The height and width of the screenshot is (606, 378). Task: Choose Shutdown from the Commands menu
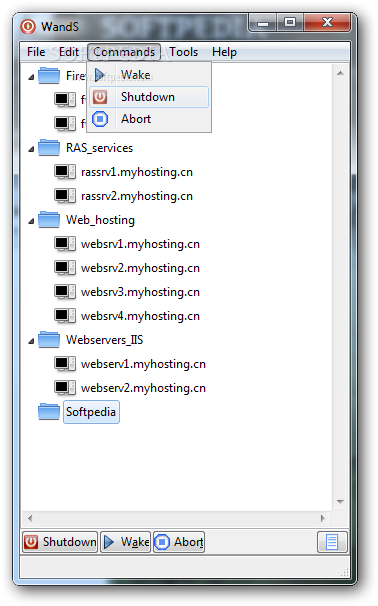tap(149, 97)
